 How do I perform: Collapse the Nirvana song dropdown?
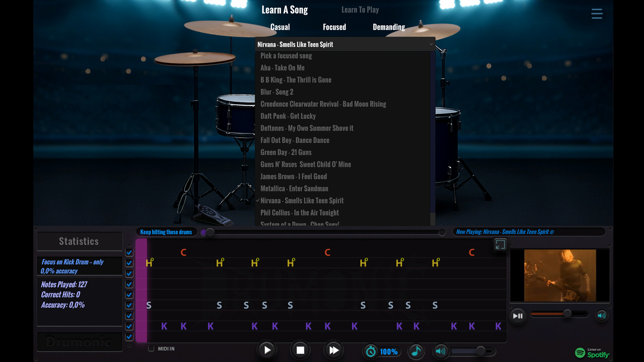coord(431,44)
